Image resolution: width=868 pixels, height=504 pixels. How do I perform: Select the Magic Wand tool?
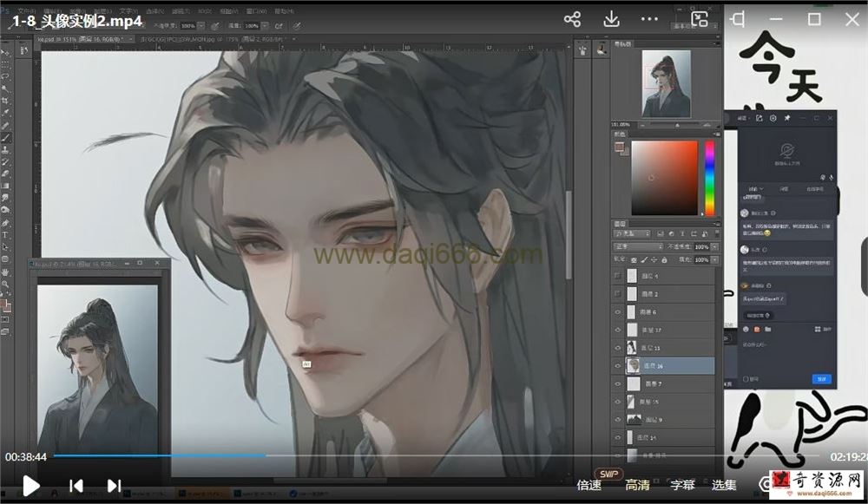click(x=5, y=88)
